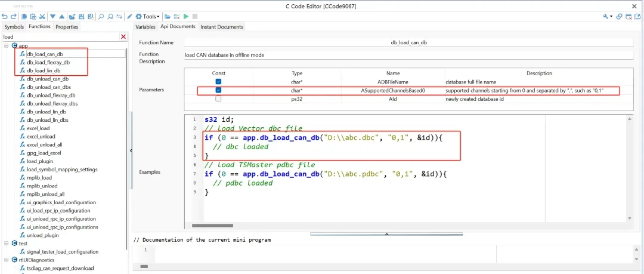Open the Tools dropdown menu

coord(147,17)
